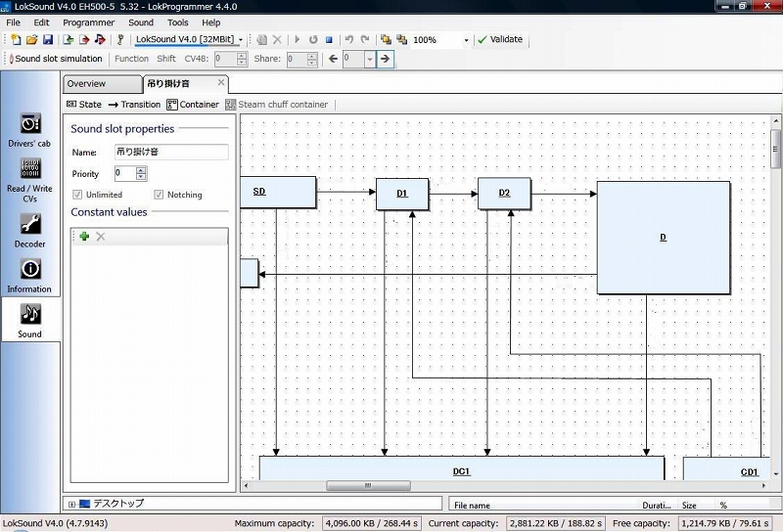
Task: Open the Drivers' cab panel
Action: coord(30,130)
